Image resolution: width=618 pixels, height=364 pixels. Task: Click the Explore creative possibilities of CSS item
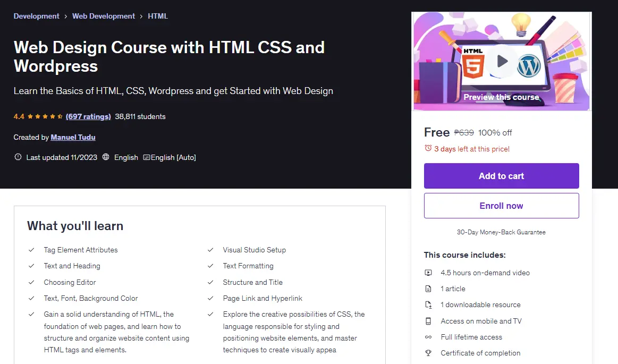(294, 332)
